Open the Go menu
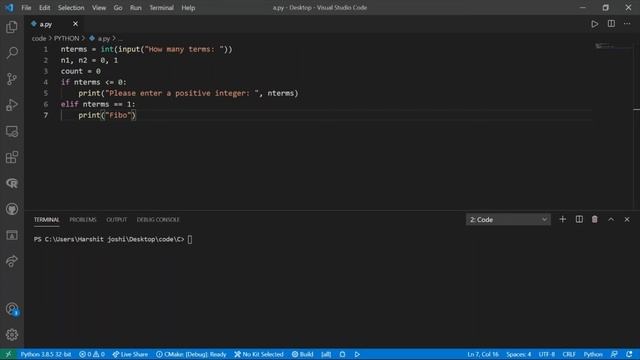The height and width of the screenshot is (360, 640). (x=118, y=8)
